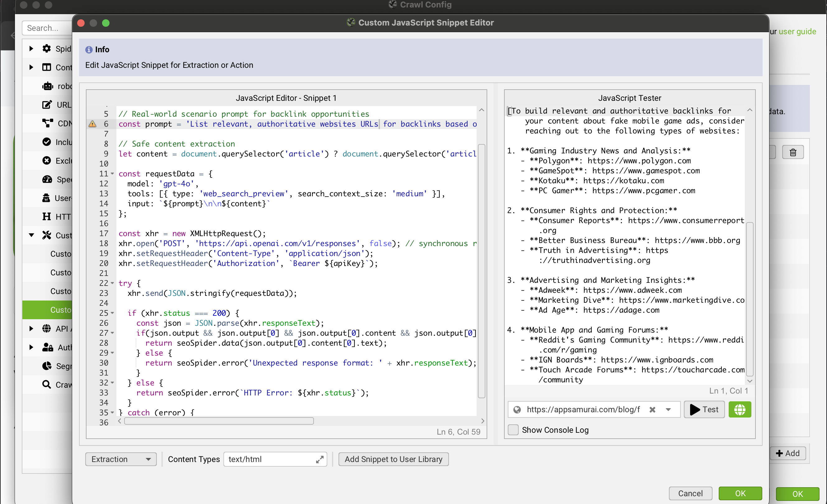Image resolution: width=827 pixels, height=504 pixels.
Task: Clear the test URL with X icon
Action: coord(652,409)
